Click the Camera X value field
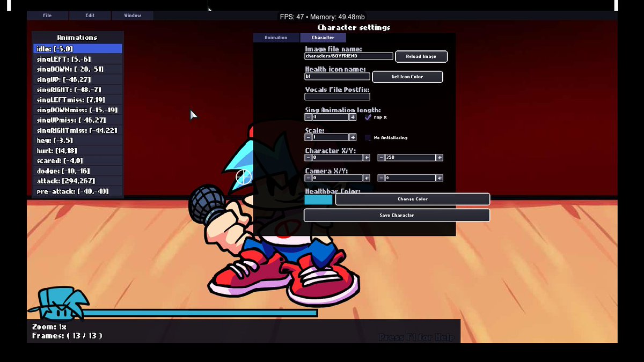This screenshot has width=644, height=362. [338, 178]
